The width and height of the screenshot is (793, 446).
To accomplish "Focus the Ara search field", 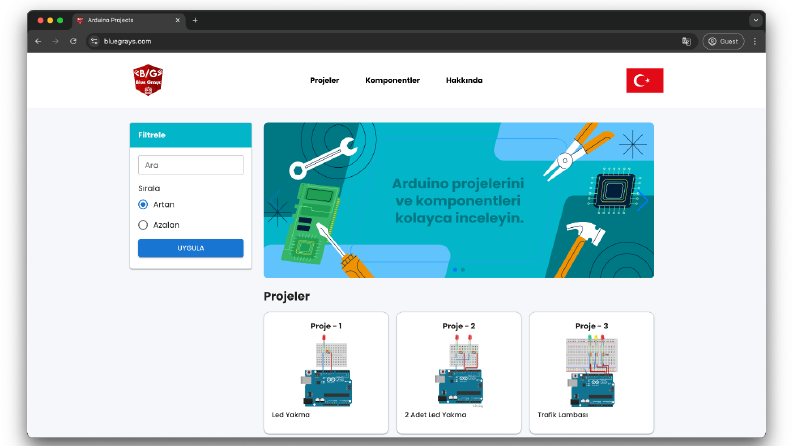I will (191, 165).
